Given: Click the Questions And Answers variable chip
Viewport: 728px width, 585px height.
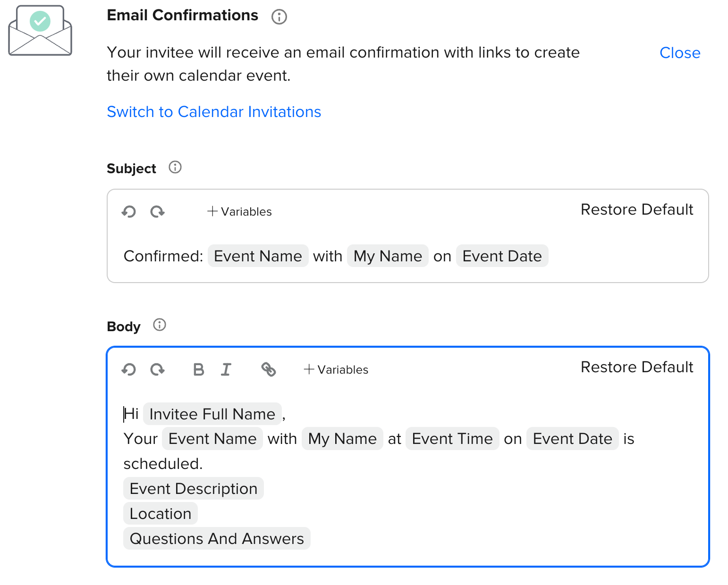Looking at the screenshot, I should (x=217, y=539).
